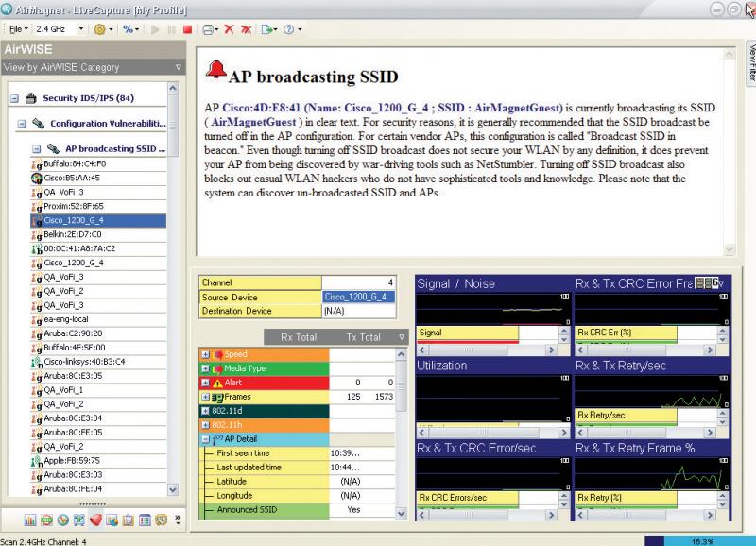This screenshot has height=546, width=756.
Task: Open the Top Traffic analysis chart icon
Action: pyautogui.click(x=112, y=520)
